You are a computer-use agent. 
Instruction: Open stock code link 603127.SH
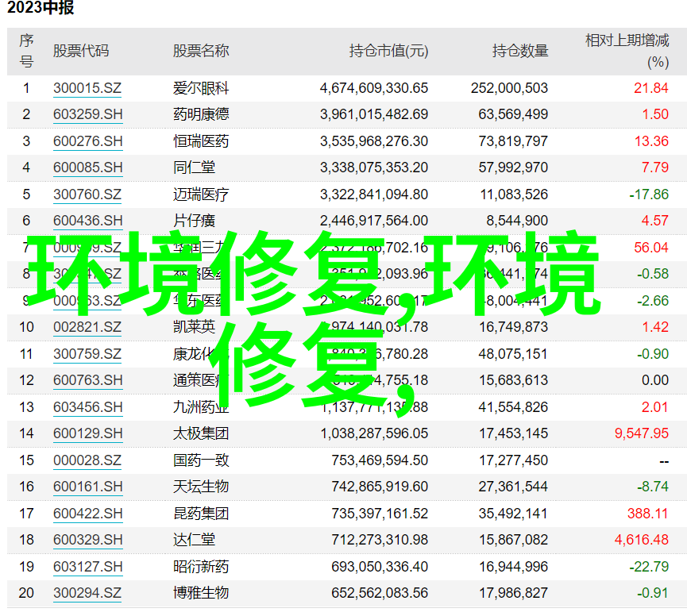pos(87,567)
